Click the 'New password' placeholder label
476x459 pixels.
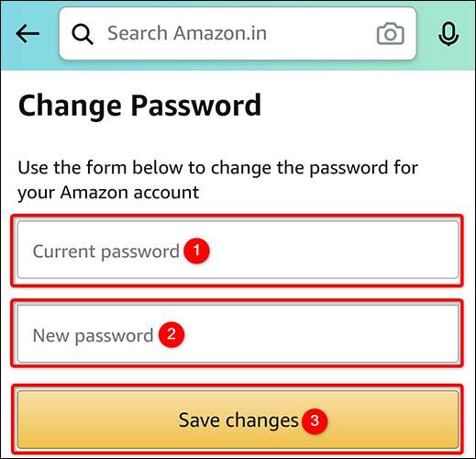(93, 336)
